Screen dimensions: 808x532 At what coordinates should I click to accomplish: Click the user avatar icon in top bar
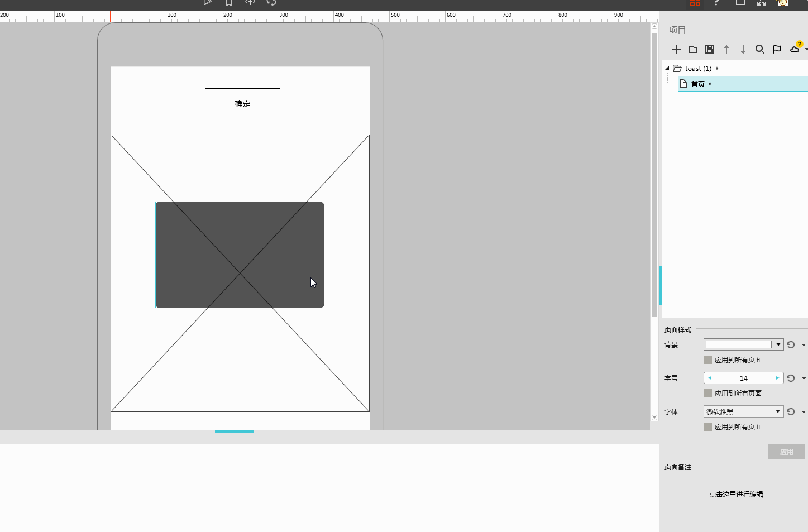783,3
